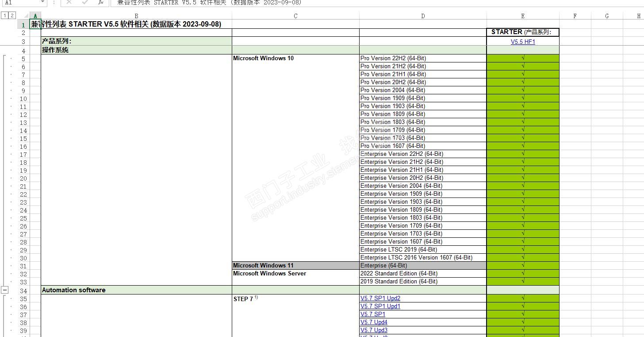Select the Enterprise Version 21H2 (64-Bit) cell
Viewport: 644px width, 337px height.
[x=423, y=162]
